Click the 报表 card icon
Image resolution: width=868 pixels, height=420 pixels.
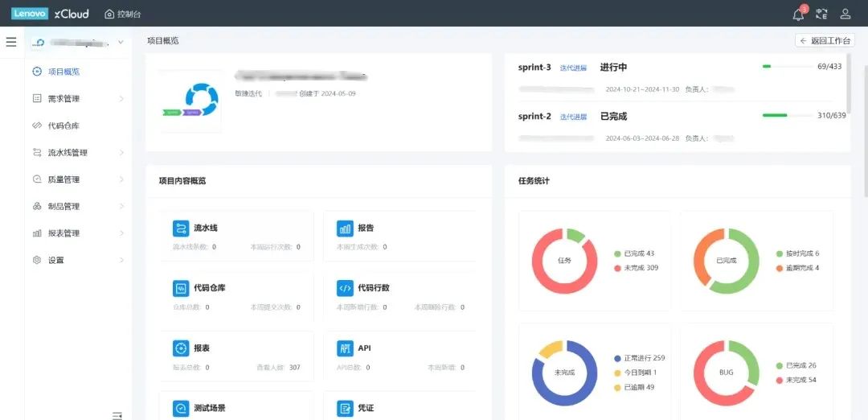click(x=181, y=348)
